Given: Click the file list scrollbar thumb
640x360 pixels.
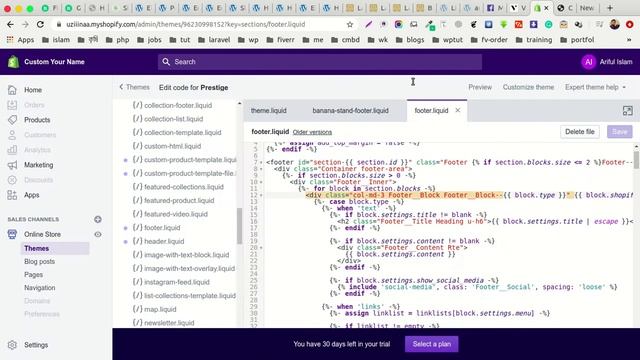Looking at the screenshot, I should click(x=239, y=226).
